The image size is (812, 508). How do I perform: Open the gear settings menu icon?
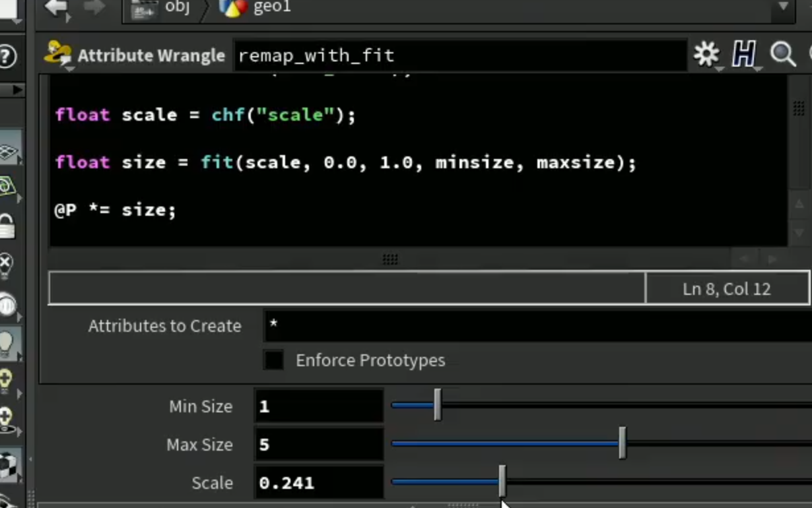(706, 55)
